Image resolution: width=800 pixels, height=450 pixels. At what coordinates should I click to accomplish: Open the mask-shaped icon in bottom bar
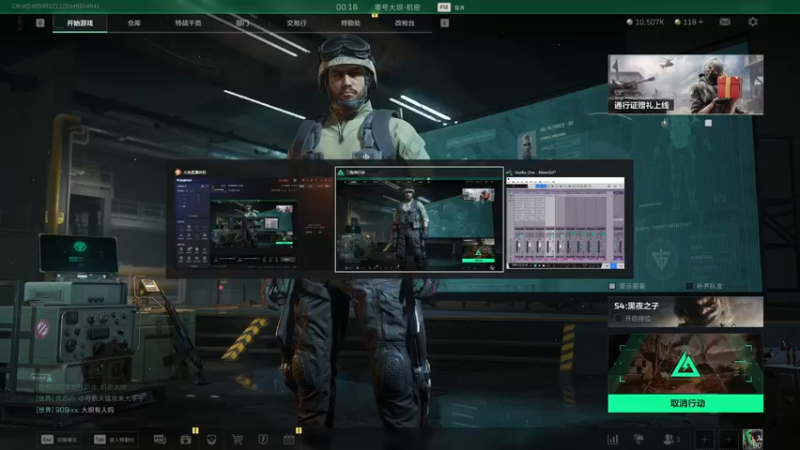(211, 439)
